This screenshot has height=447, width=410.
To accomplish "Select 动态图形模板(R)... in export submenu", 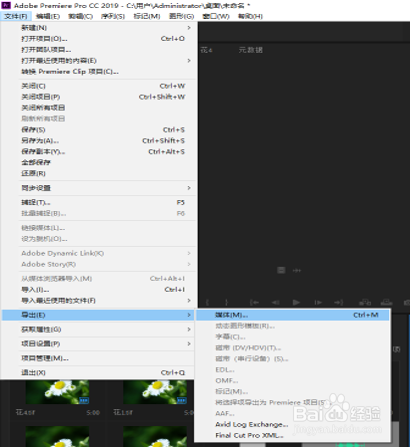I will (292, 326).
